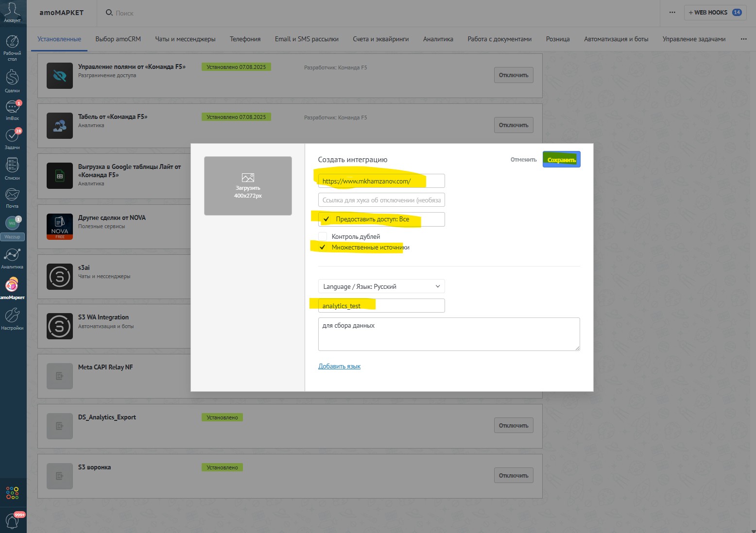
Task: Open Рабочий стол dashboard icon
Action: (12, 48)
